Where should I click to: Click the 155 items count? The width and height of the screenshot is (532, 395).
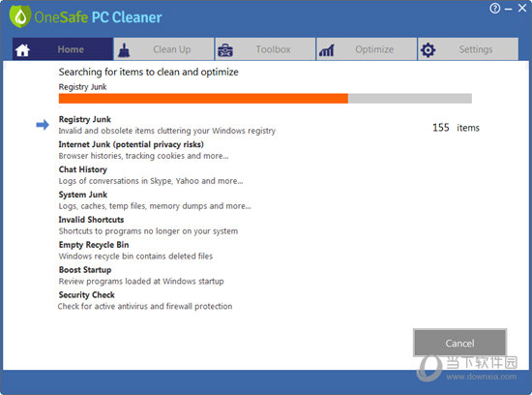click(x=456, y=128)
